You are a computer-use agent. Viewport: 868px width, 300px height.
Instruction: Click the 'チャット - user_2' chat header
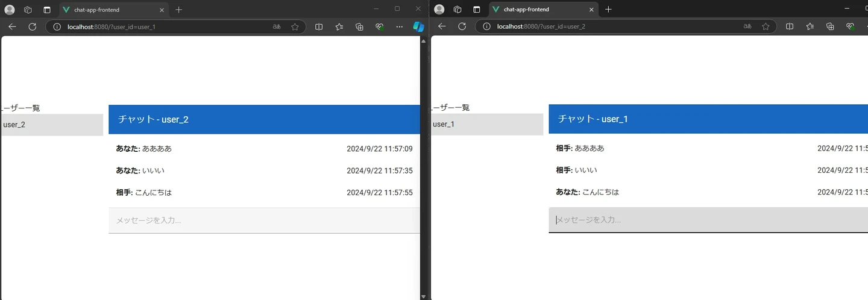click(x=264, y=119)
